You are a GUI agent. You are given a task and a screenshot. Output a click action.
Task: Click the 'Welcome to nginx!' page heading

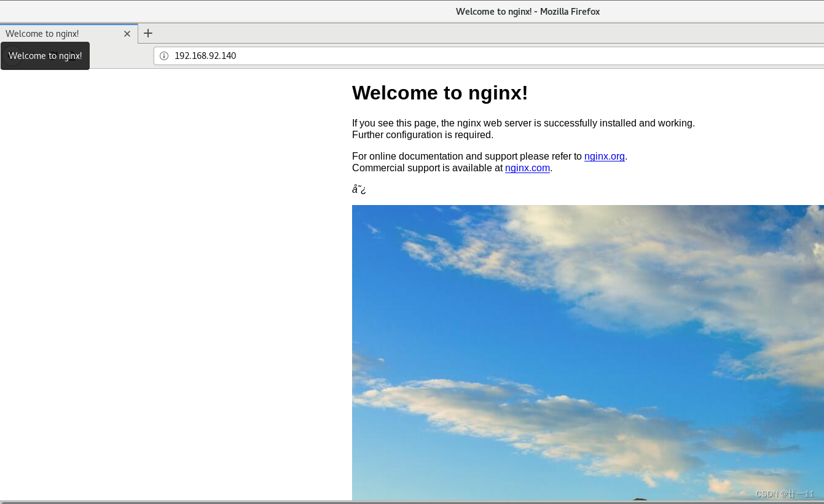click(440, 93)
